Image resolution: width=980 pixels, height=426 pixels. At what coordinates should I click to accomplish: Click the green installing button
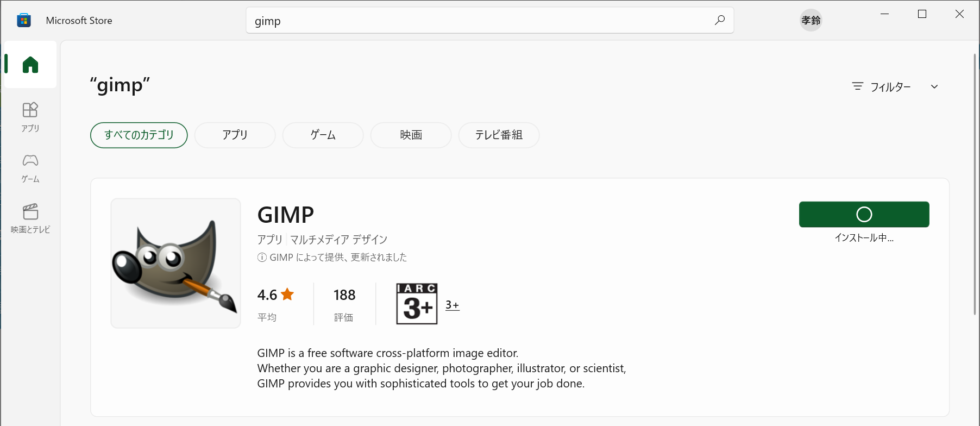864,215
